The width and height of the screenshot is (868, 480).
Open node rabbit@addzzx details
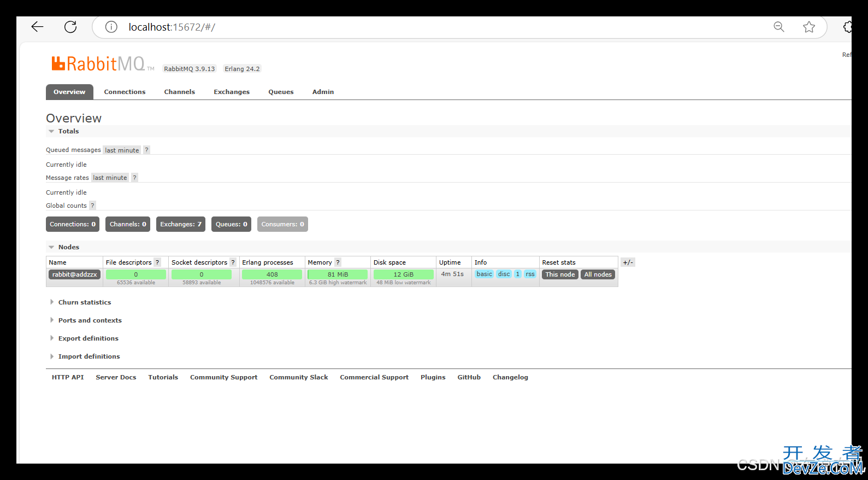tap(74, 274)
